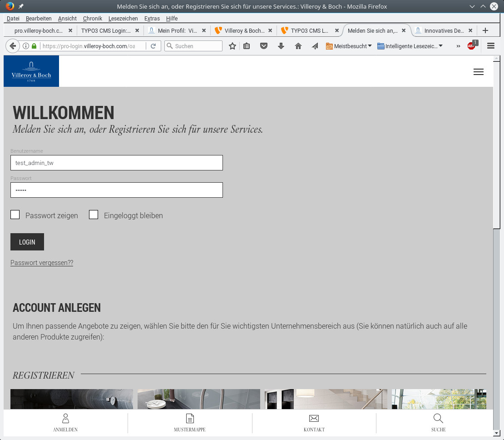The width and height of the screenshot is (504, 440).
Task: Click the REGISTRIEREN section heading
Action: [x=44, y=375]
